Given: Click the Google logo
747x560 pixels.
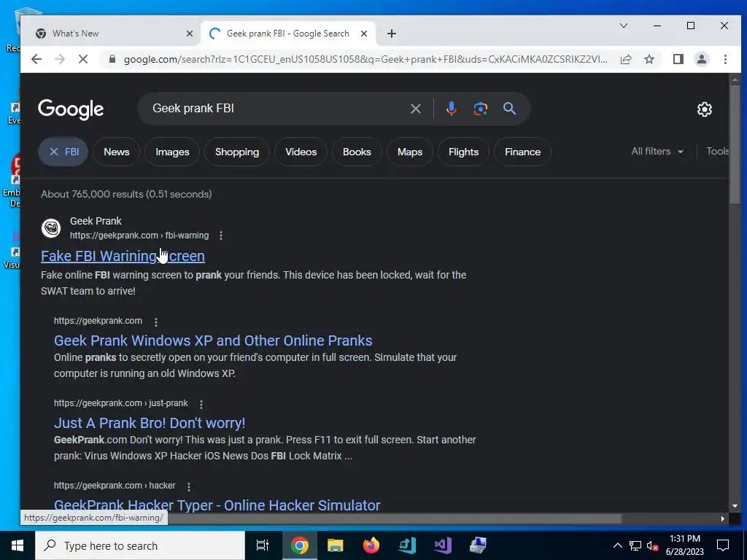Looking at the screenshot, I should pyautogui.click(x=71, y=109).
